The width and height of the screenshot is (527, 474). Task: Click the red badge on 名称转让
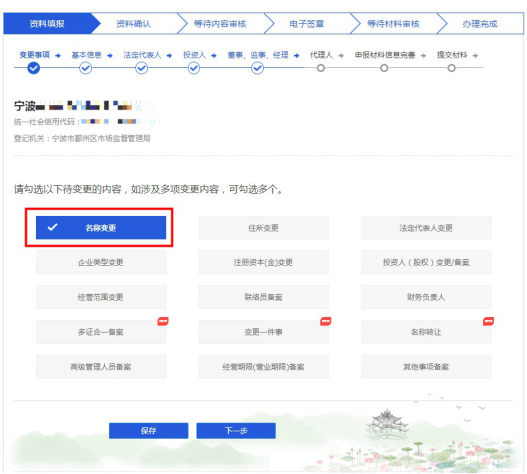pyautogui.click(x=488, y=321)
